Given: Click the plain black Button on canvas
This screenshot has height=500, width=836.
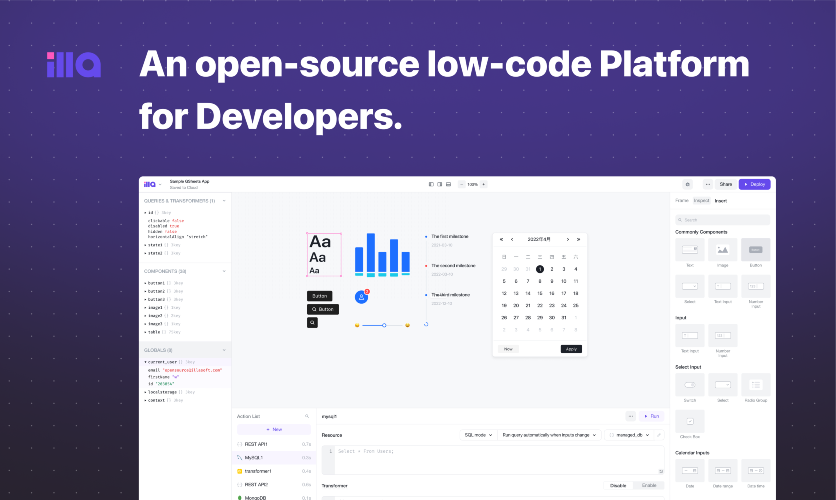Looking at the screenshot, I should (x=319, y=296).
